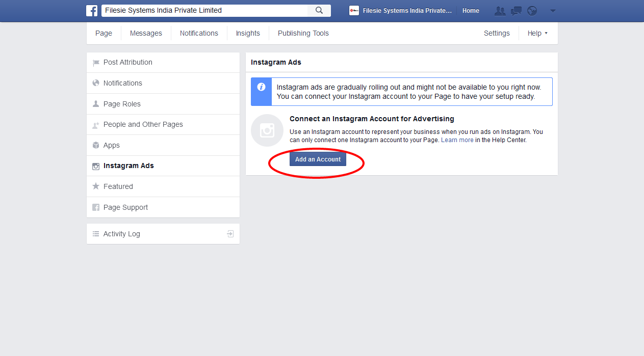Open the Help dropdown menu
The image size is (644, 356).
click(x=537, y=33)
